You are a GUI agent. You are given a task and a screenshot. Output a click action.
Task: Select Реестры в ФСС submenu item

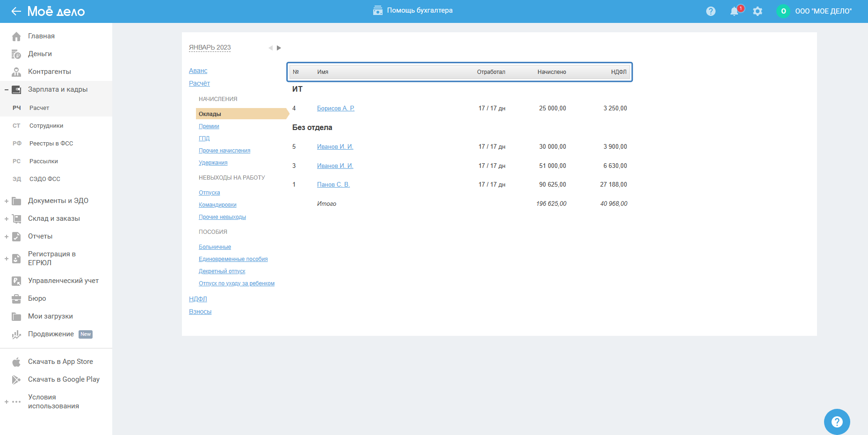pyautogui.click(x=51, y=144)
